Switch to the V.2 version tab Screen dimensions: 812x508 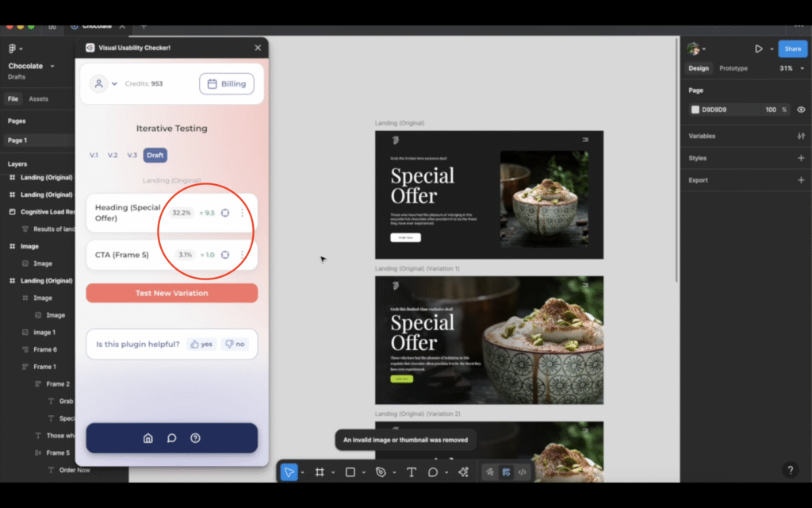(x=113, y=155)
